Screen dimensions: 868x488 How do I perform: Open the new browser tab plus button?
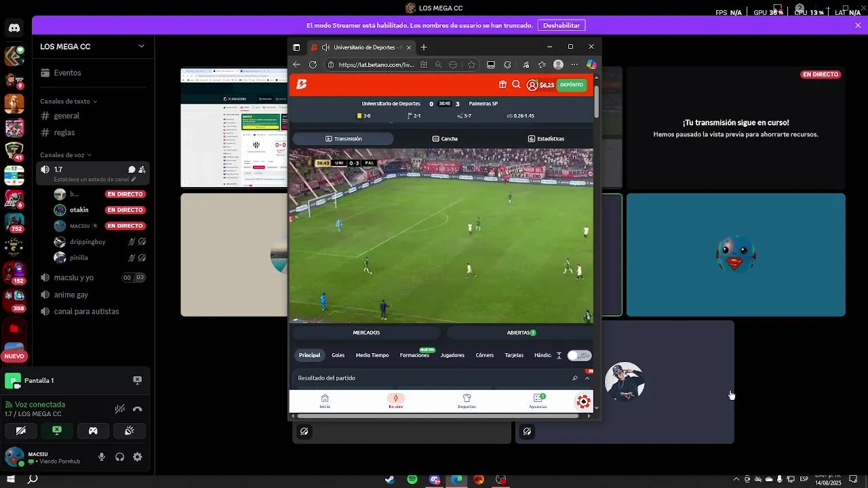[x=424, y=47]
